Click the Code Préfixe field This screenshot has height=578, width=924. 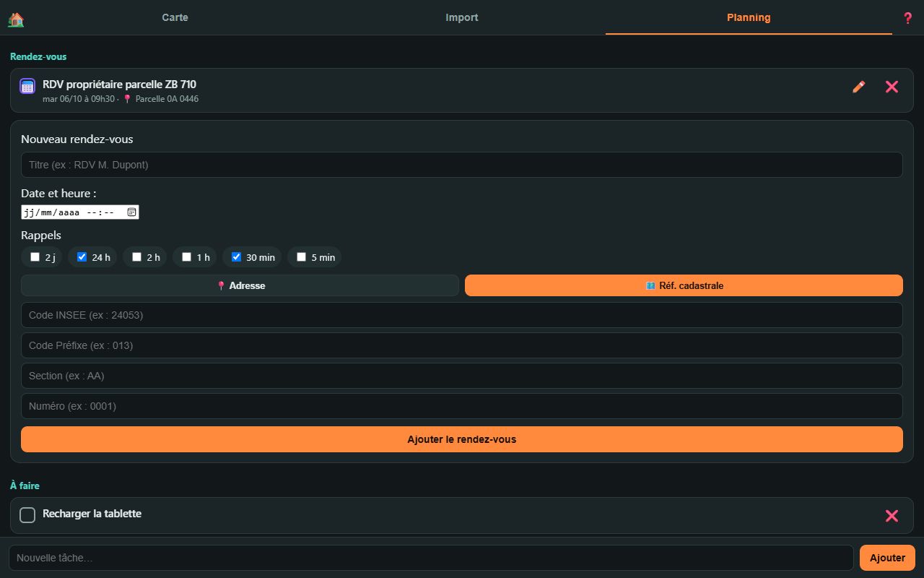click(462, 345)
